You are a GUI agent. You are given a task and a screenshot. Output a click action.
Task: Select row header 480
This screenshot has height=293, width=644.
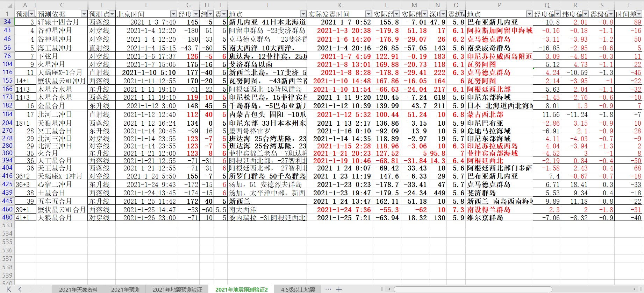click(7, 217)
